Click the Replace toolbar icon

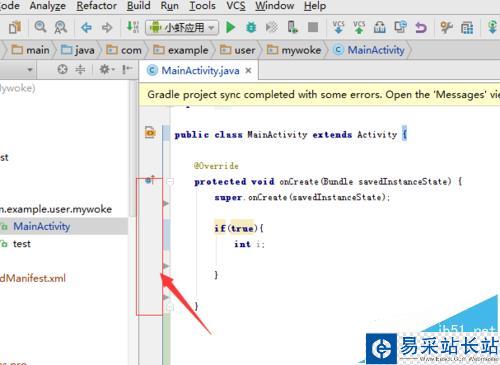click(x=60, y=27)
